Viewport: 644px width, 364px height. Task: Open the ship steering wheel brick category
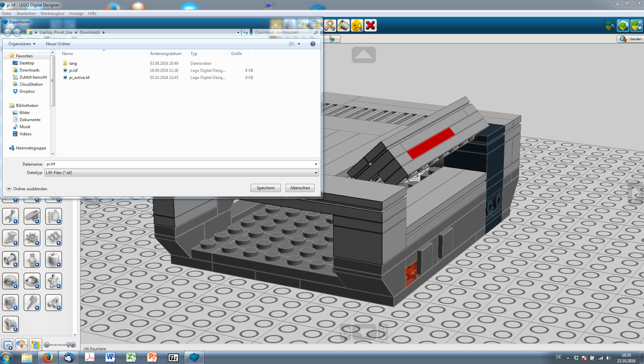(x=32, y=238)
